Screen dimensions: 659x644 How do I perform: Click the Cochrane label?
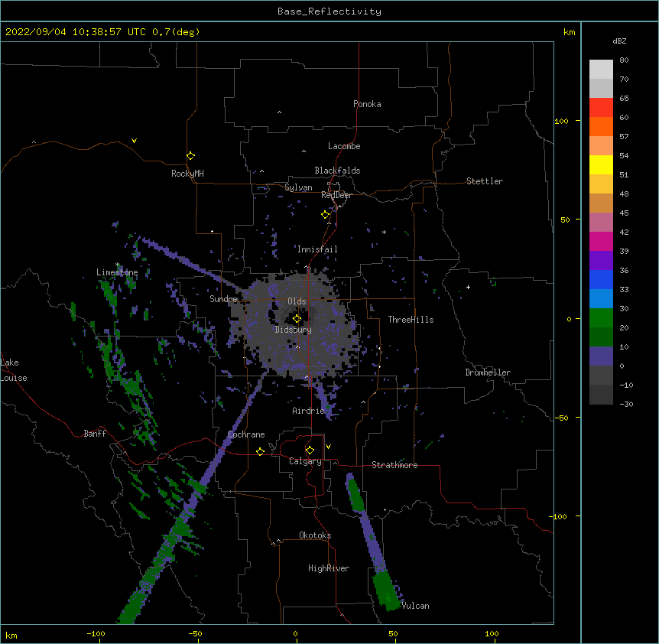246,434
